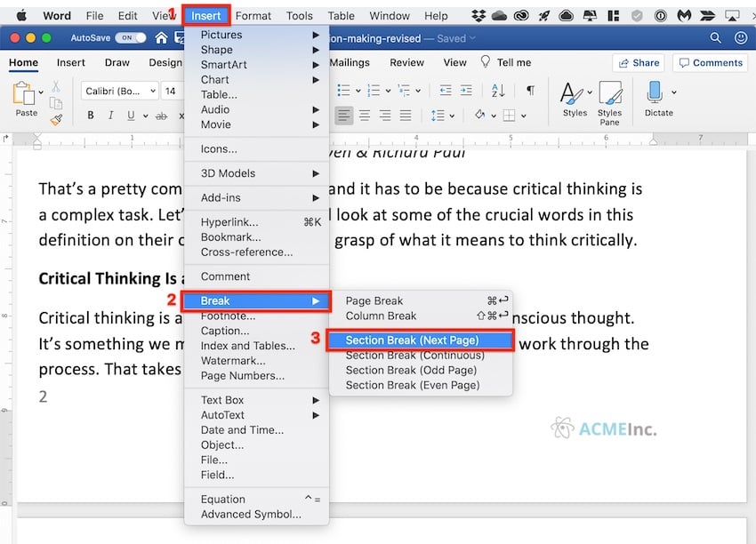
Task: Select Page Numbers... menu item
Action: pyautogui.click(x=256, y=375)
